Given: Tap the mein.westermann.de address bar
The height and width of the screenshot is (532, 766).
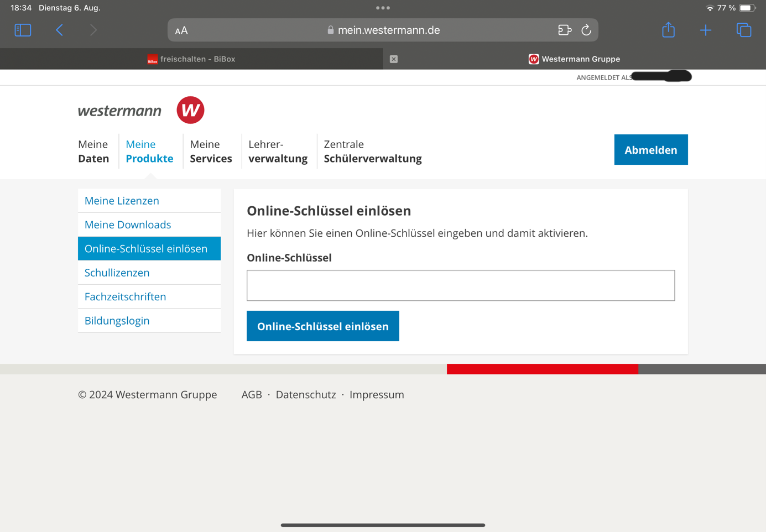Looking at the screenshot, I should click(x=383, y=30).
